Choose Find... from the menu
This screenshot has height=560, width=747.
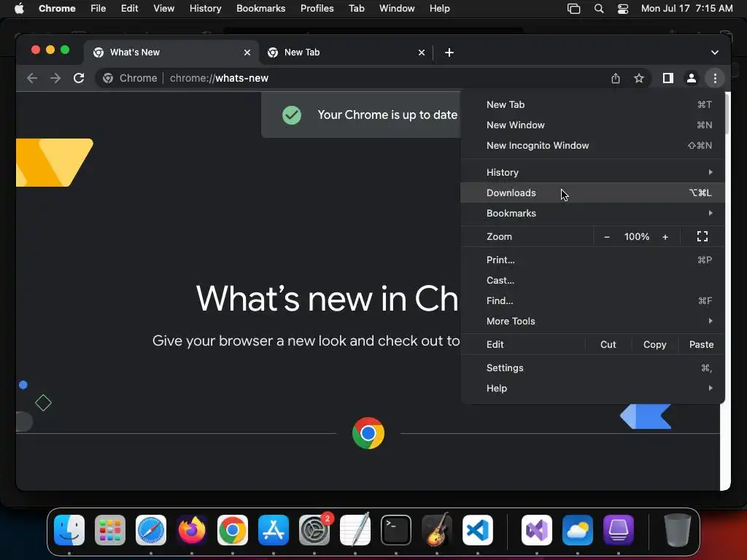(x=592, y=301)
